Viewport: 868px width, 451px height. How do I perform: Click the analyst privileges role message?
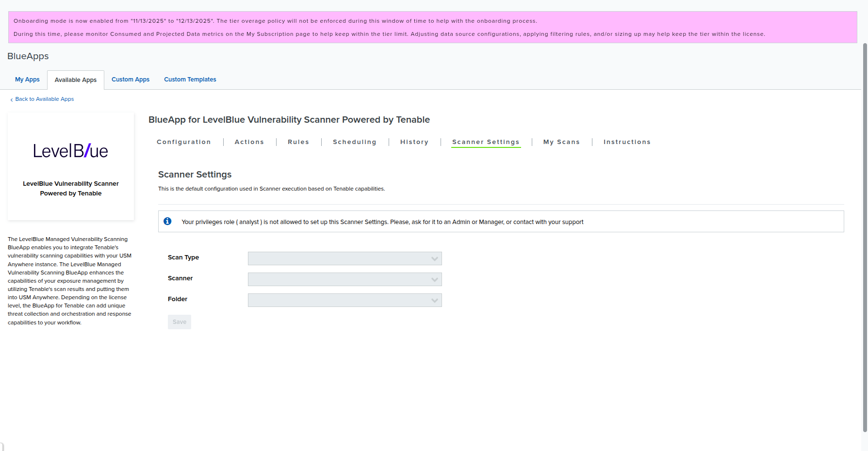(x=382, y=222)
